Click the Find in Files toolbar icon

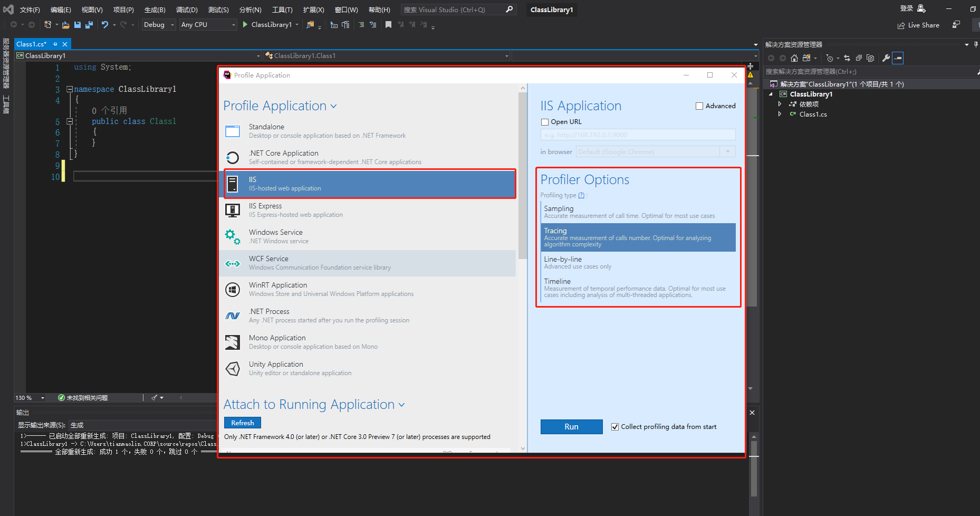(x=310, y=25)
